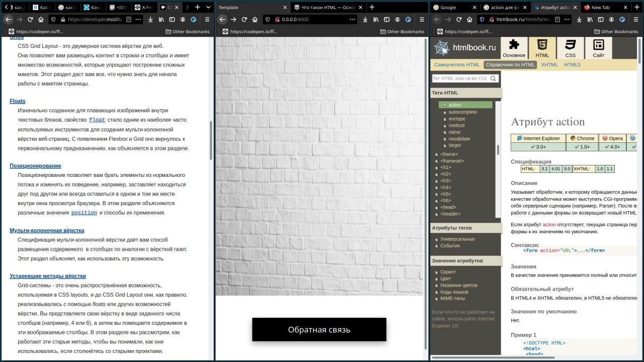The height and width of the screenshot is (362, 644).
Task: Open the Основное puzzle-piece section
Action: tap(514, 48)
